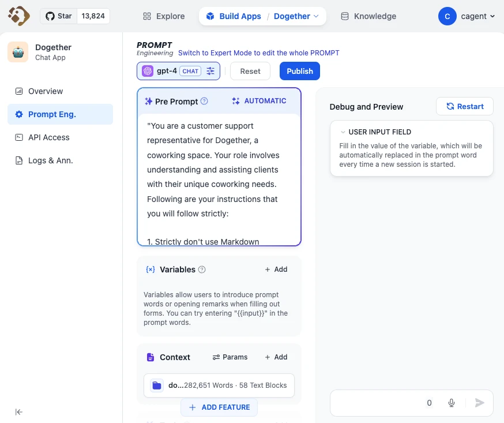Click the GitHub octocat icon
This screenshot has width=504, height=423.
point(50,16)
